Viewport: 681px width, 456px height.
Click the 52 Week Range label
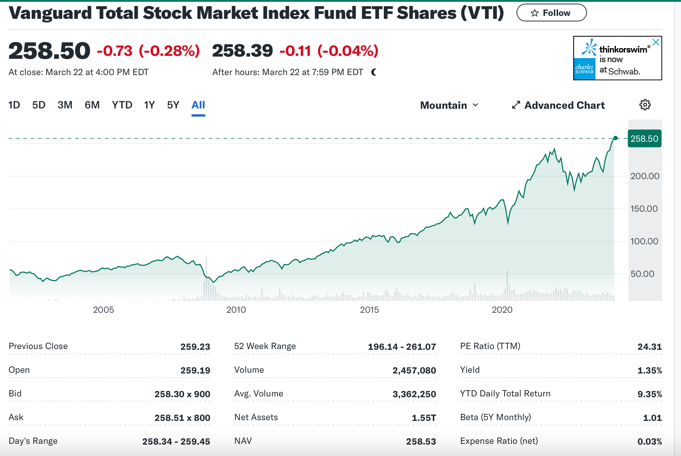click(x=265, y=346)
